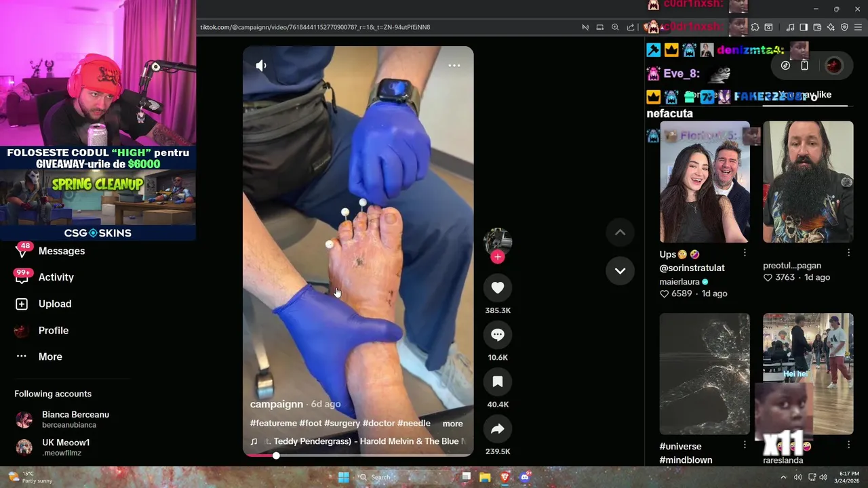Open the browser hamburger menu
The width and height of the screenshot is (868, 488).
[x=858, y=27]
